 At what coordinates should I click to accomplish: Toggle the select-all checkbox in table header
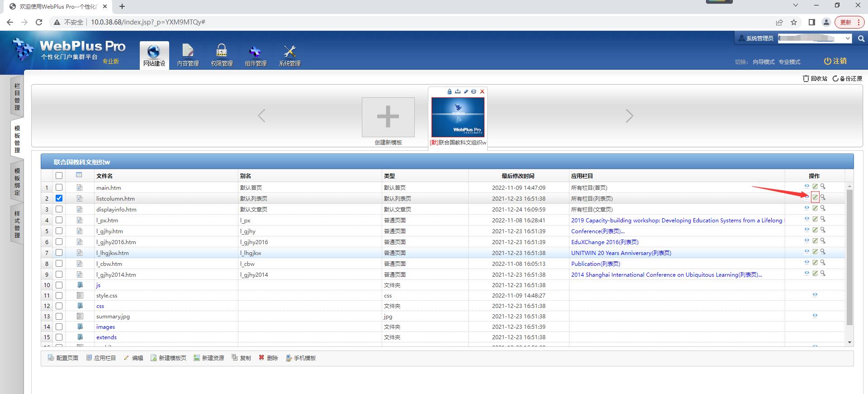coord(59,176)
